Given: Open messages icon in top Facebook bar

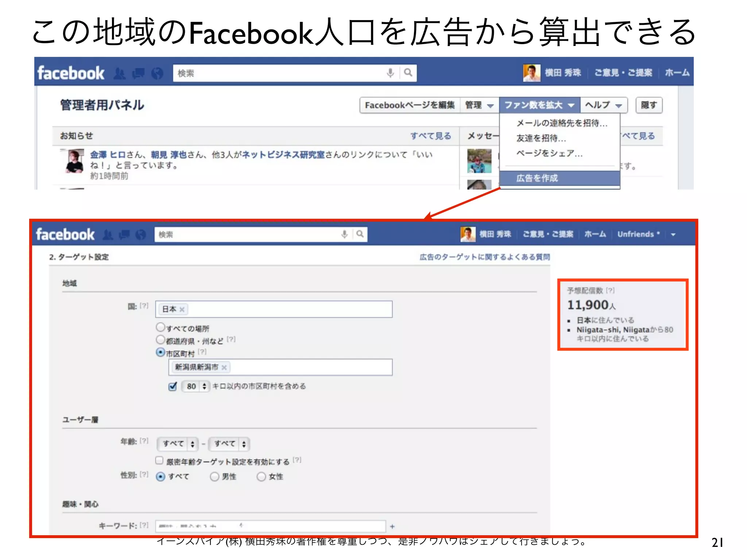Looking at the screenshot, I should tap(138, 74).
